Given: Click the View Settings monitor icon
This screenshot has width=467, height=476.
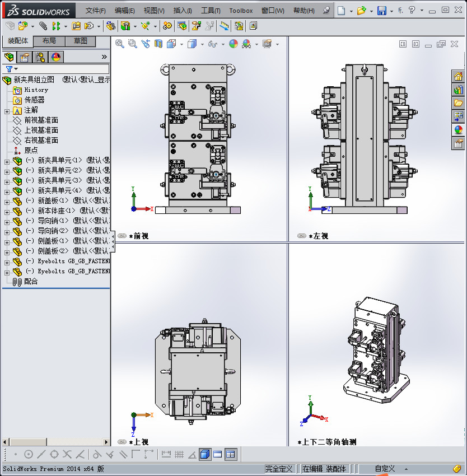Looking at the screenshot, I should point(267,44).
